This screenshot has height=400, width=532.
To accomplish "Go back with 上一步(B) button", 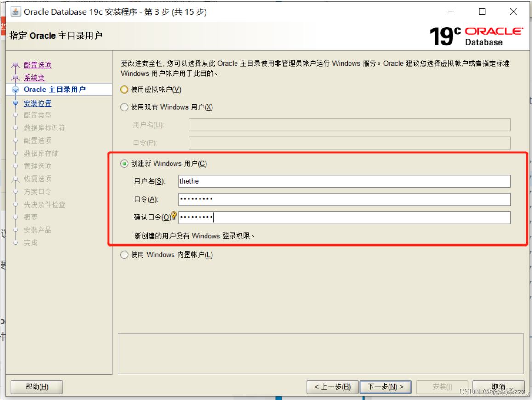I will (x=332, y=387).
